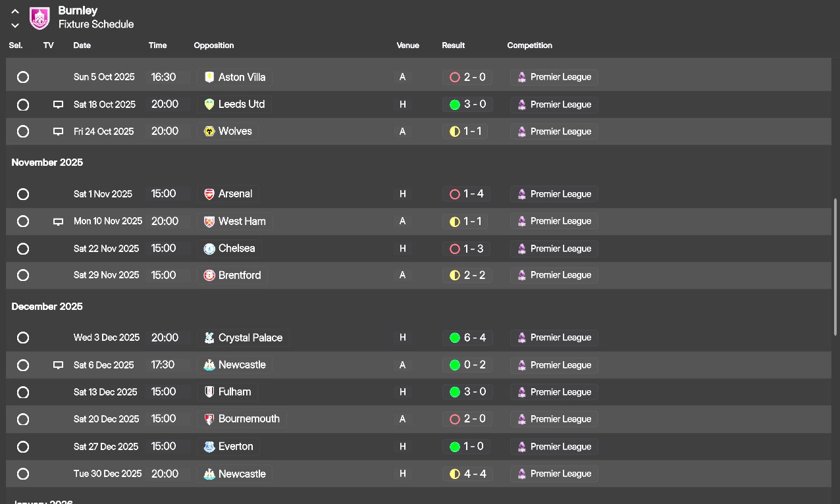The width and height of the screenshot is (840, 504).
Task: Click the Everton club badge icon
Action: (x=209, y=447)
